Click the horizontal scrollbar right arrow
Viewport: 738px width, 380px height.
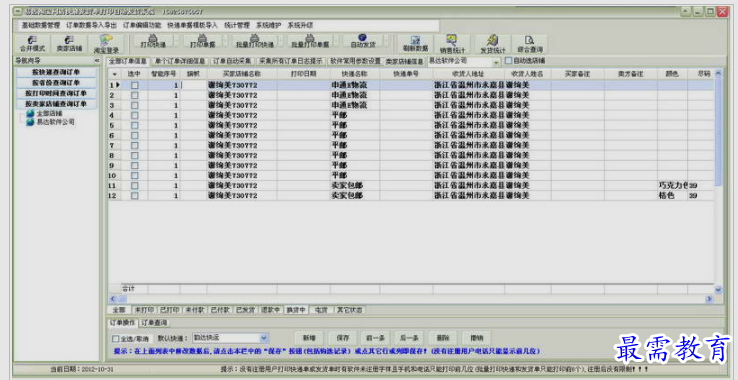tap(709, 299)
